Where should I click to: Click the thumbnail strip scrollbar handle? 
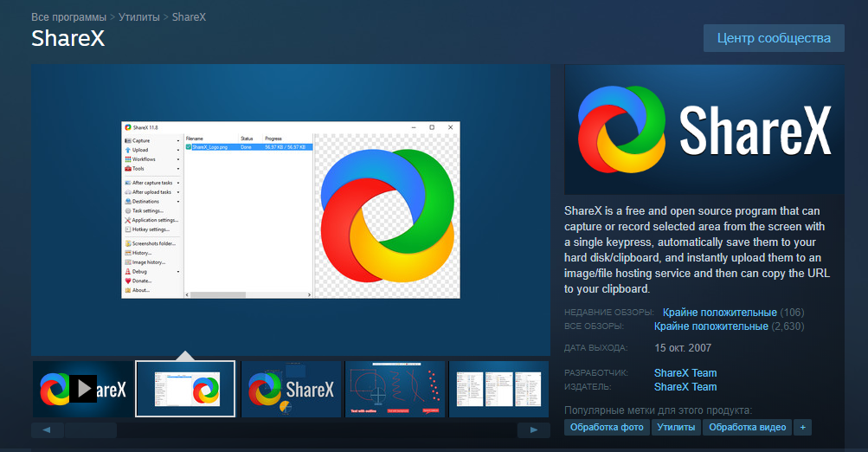tap(90, 429)
